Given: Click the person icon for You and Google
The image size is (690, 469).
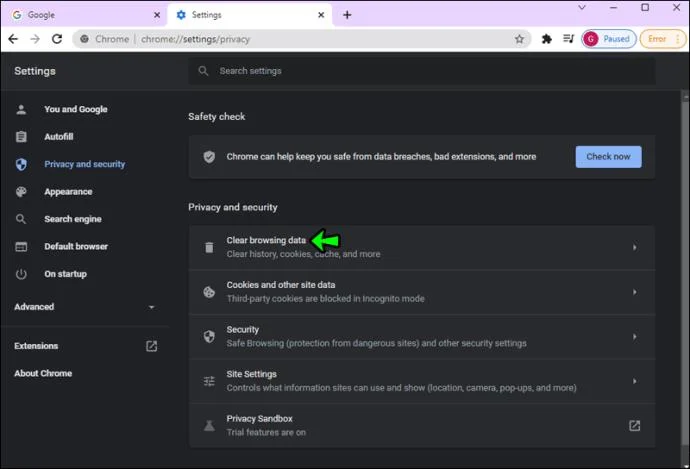Looking at the screenshot, I should tap(21, 109).
